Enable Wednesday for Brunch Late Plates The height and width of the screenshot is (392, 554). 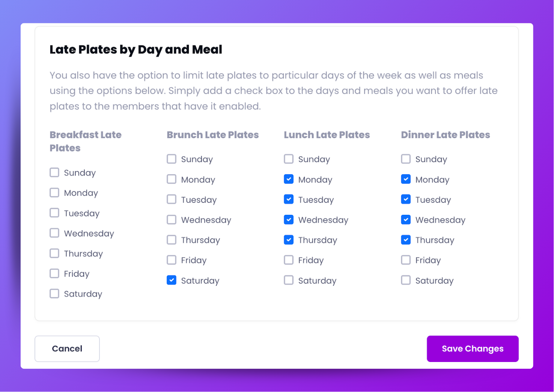pos(172,220)
